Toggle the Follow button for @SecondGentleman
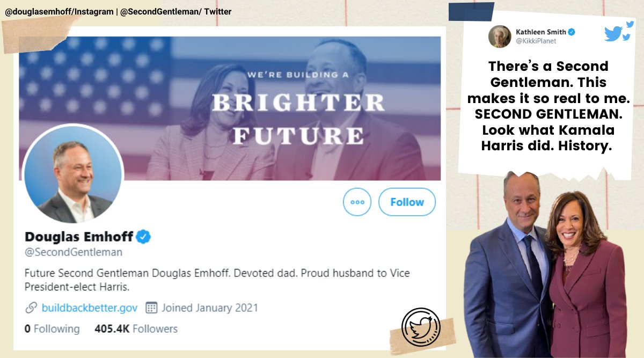Screen dimensions: 644x358 point(407,202)
